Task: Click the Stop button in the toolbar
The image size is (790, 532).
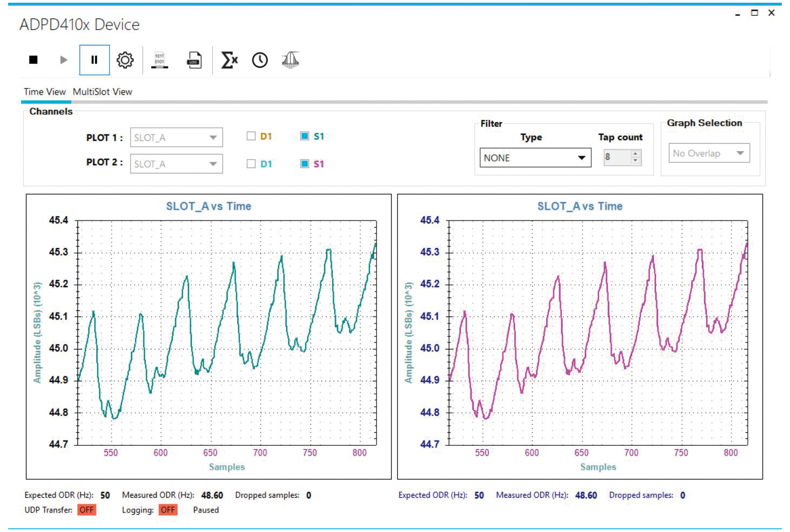Action: 33,60
